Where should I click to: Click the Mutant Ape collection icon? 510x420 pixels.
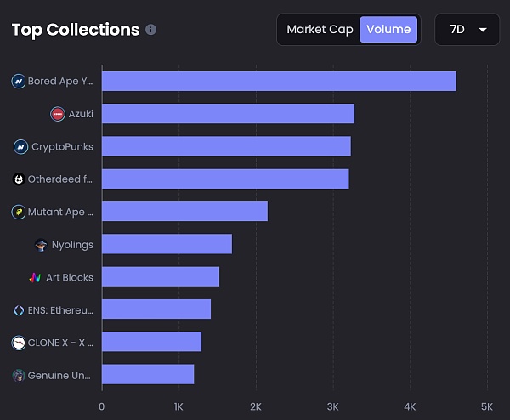tap(19, 212)
